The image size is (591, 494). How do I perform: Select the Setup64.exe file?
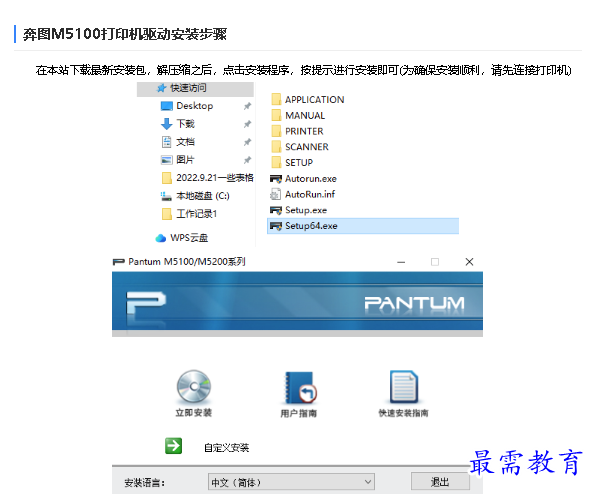363,226
